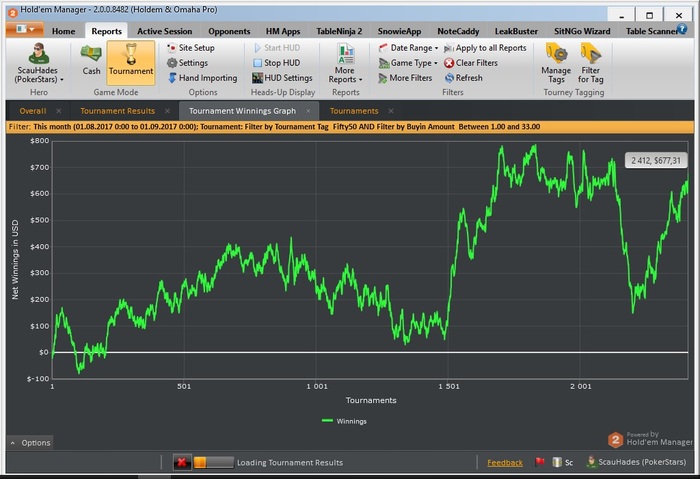Click the Feedback link
This screenshot has height=479, width=700.
[x=504, y=462]
